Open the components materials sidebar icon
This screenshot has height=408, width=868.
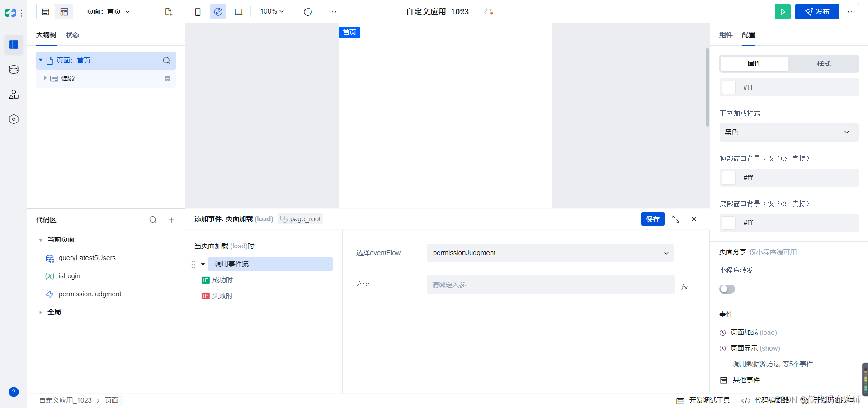[x=14, y=94]
